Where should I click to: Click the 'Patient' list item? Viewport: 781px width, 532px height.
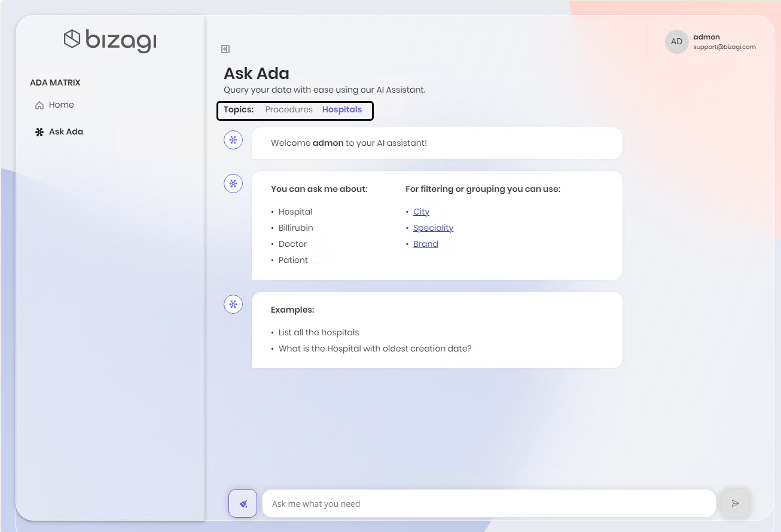point(294,260)
